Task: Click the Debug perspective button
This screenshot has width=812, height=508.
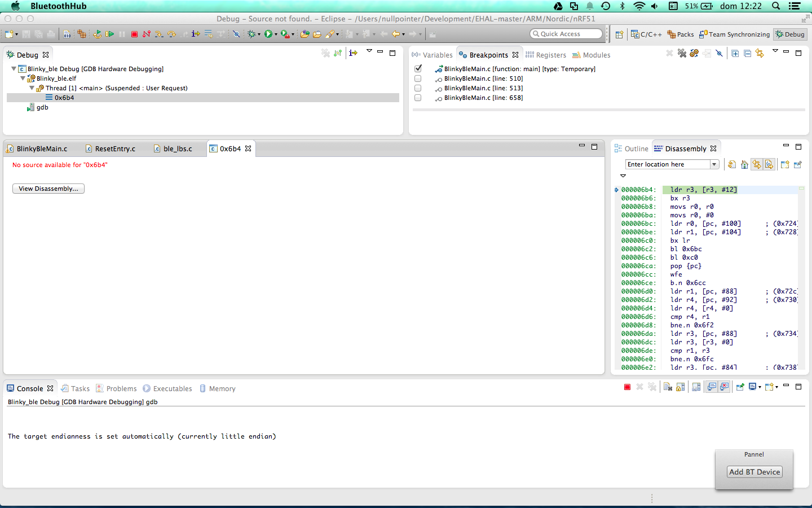Action: click(790, 34)
